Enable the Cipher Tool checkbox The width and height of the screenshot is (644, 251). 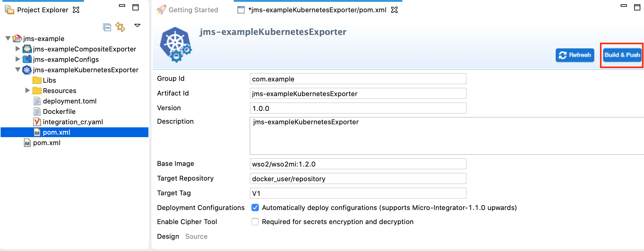(255, 222)
